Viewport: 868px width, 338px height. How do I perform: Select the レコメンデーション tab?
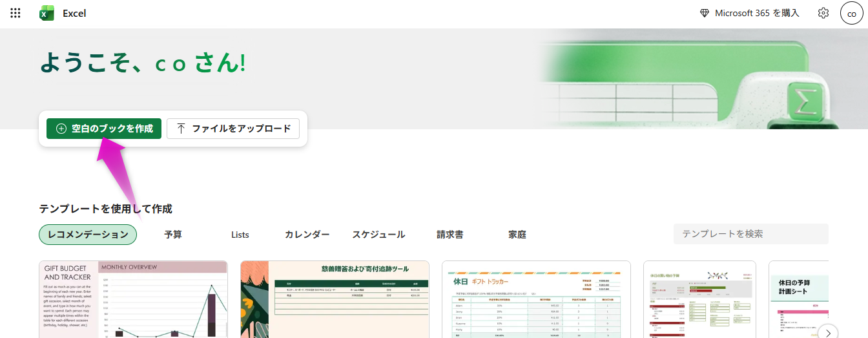88,235
